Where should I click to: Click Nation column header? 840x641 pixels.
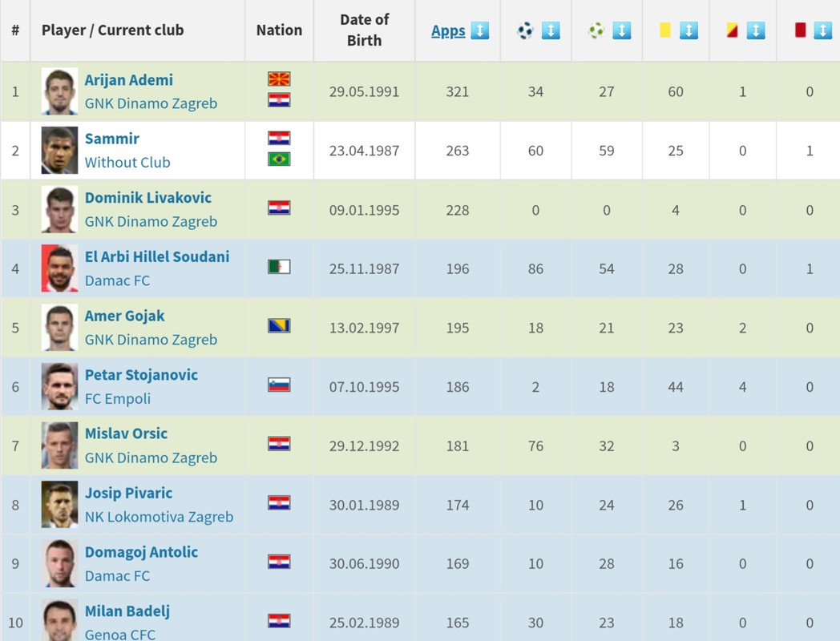point(279,30)
